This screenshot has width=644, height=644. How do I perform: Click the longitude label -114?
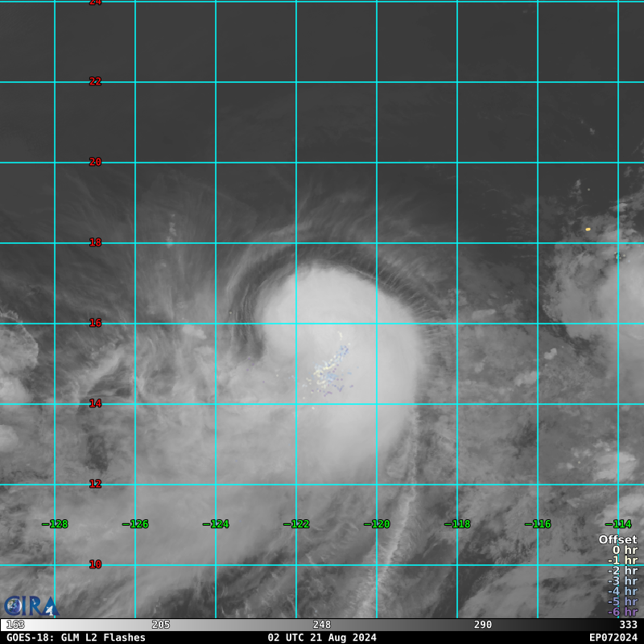(618, 524)
